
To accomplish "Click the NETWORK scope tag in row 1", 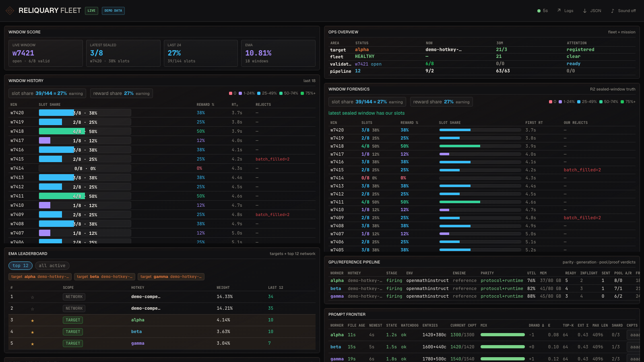I will tap(74, 297).
